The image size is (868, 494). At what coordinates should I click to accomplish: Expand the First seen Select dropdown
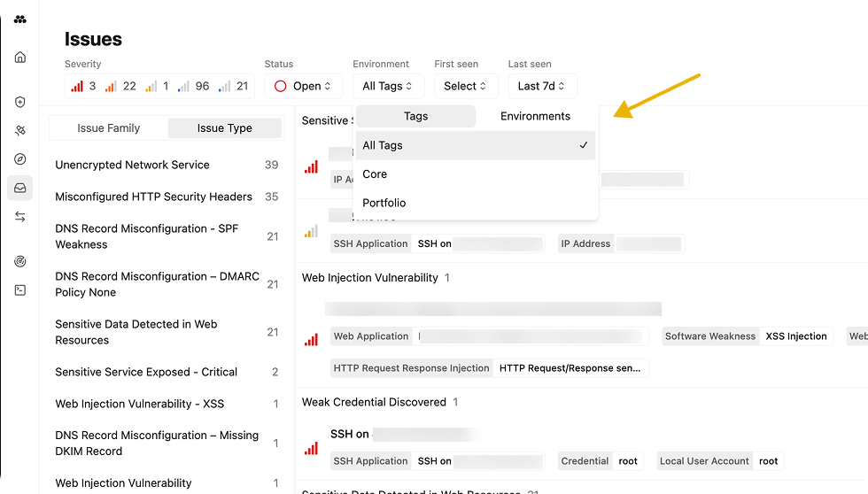[465, 86]
